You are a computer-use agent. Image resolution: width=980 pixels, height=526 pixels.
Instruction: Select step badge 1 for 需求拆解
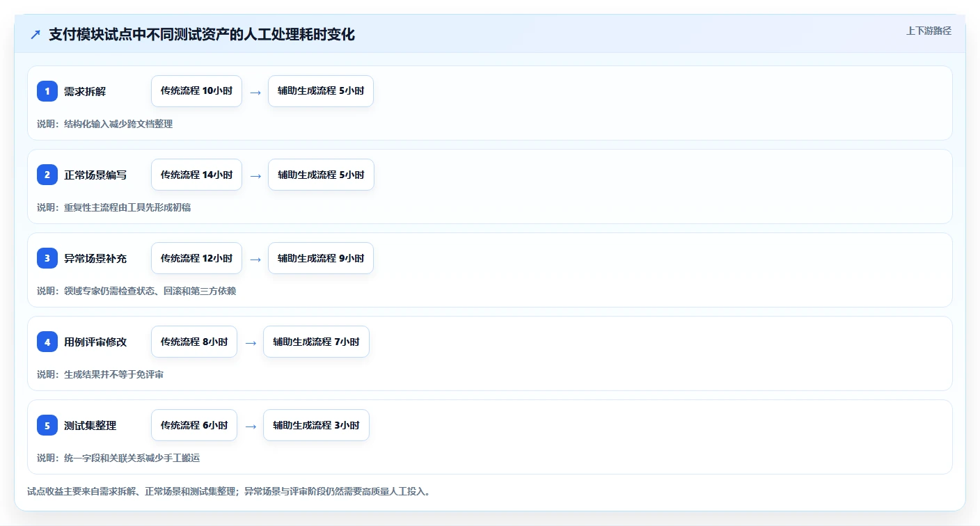tap(47, 91)
